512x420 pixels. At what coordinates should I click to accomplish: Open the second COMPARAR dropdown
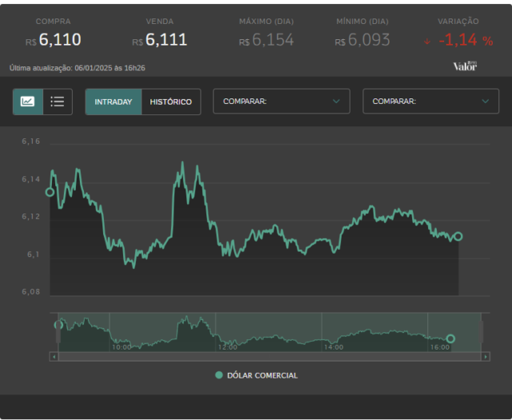(430, 102)
